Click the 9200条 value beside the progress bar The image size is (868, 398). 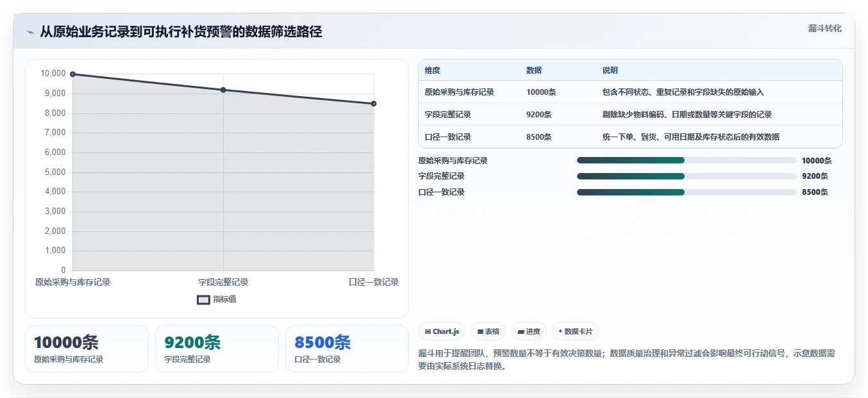[815, 176]
